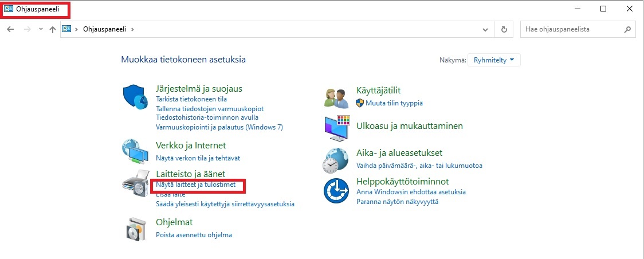Expand the address bar history dropdown arrow

pos(485,29)
